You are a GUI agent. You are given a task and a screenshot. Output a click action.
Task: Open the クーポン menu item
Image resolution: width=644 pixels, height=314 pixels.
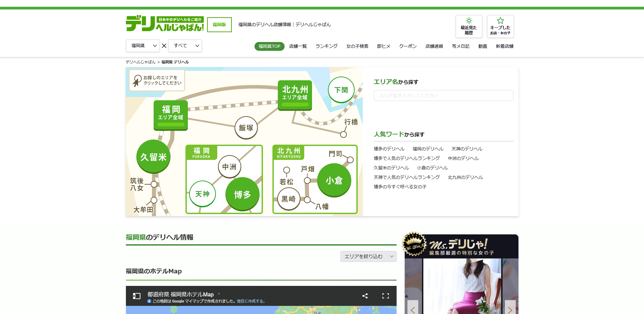pyautogui.click(x=408, y=46)
